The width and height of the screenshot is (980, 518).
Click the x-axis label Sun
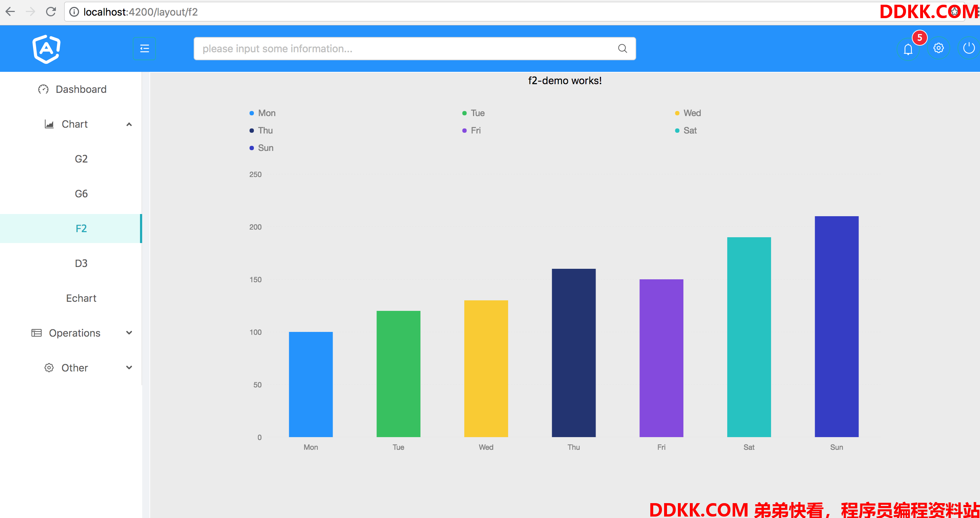pos(837,447)
